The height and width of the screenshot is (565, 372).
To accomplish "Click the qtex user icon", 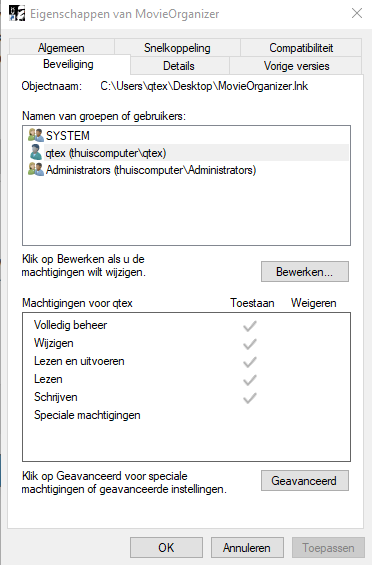I will [x=36, y=152].
